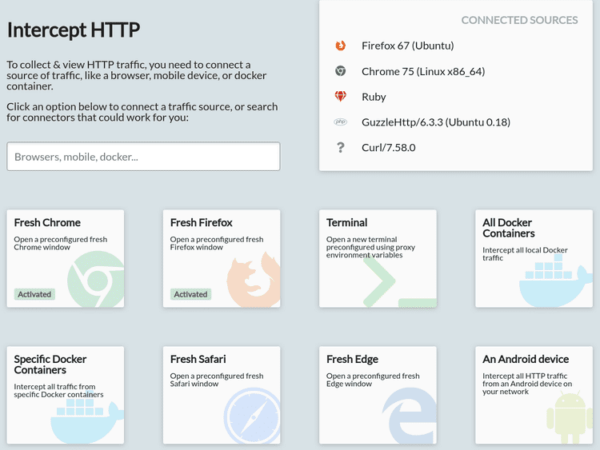The height and width of the screenshot is (450, 600).
Task: Click the question mark icon beside Curl
Action: point(340,148)
